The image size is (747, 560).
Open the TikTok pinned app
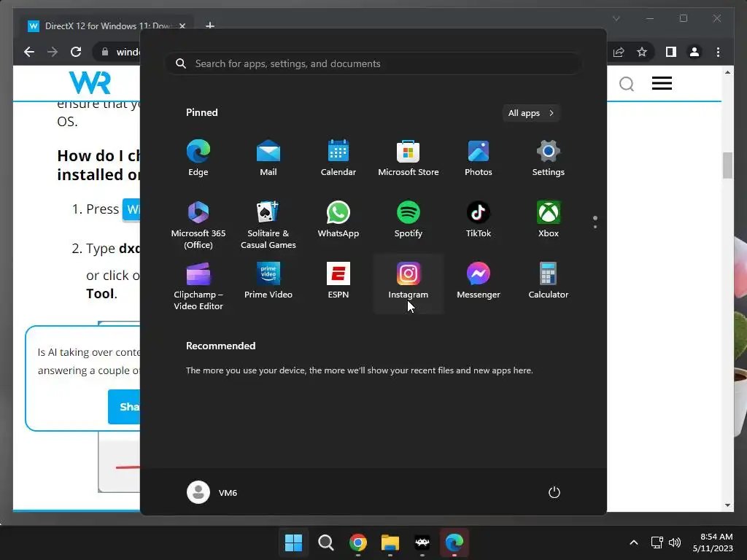[x=479, y=220]
